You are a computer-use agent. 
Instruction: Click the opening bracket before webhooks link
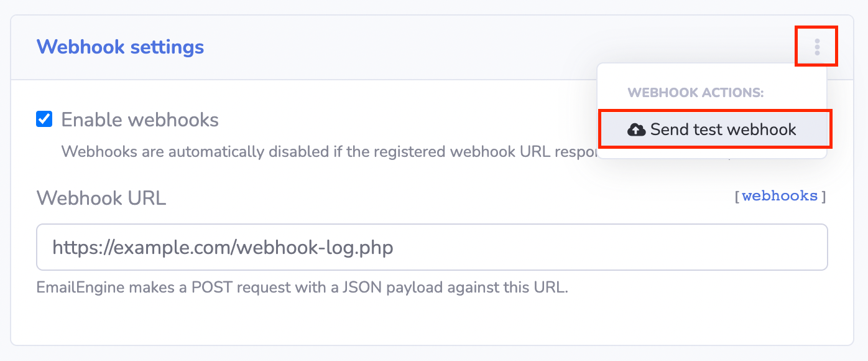pyautogui.click(x=737, y=197)
